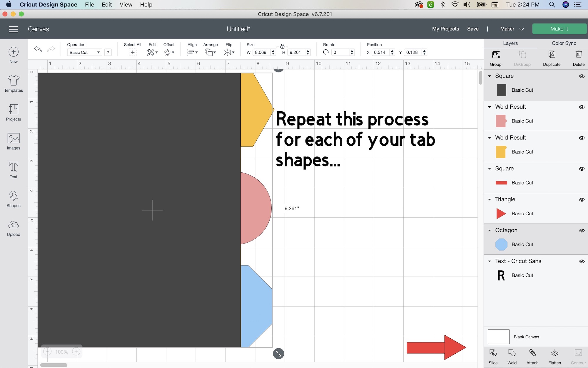Screen dimensions: 588x368
Task: Collapse the Octagon layer group
Action: (x=490, y=231)
